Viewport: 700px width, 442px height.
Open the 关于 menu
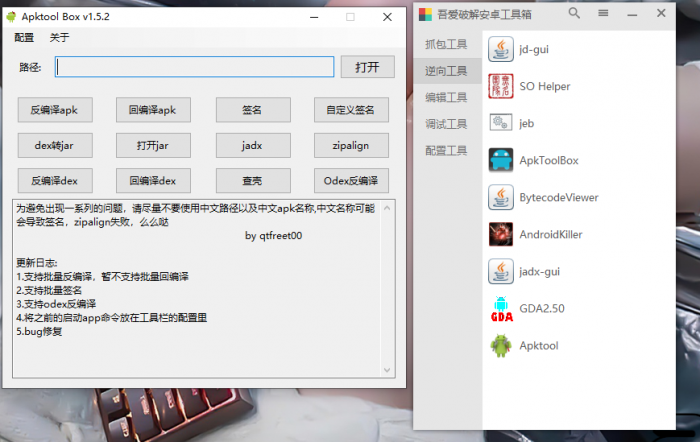click(59, 38)
